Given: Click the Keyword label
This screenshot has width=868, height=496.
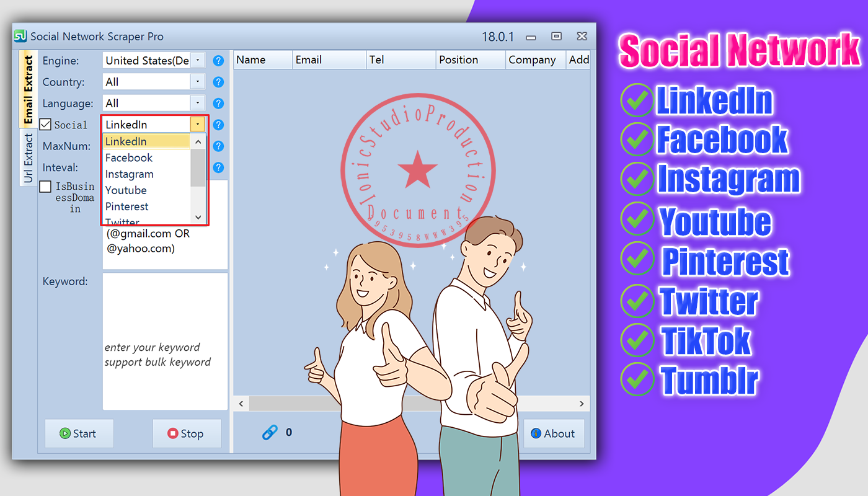Looking at the screenshot, I should click(65, 281).
